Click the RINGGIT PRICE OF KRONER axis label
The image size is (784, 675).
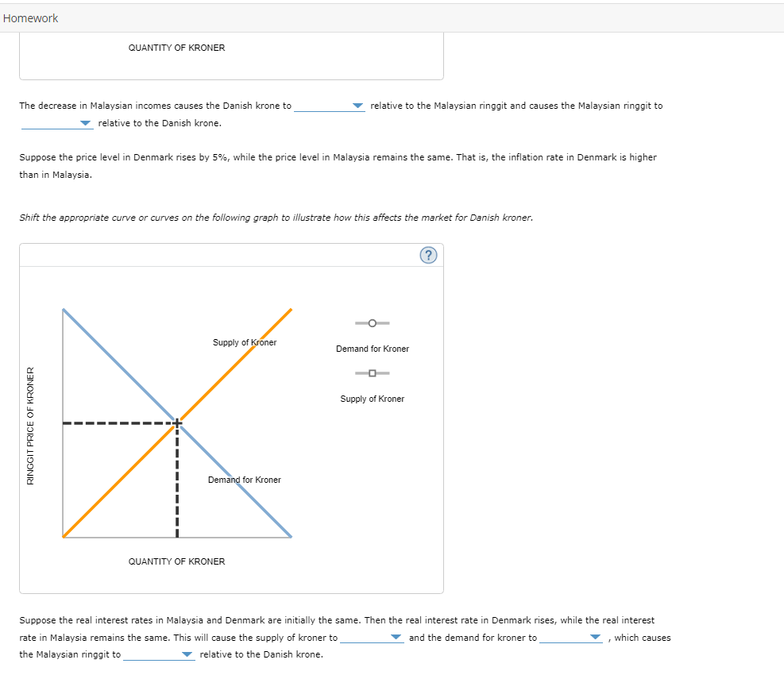coord(32,423)
